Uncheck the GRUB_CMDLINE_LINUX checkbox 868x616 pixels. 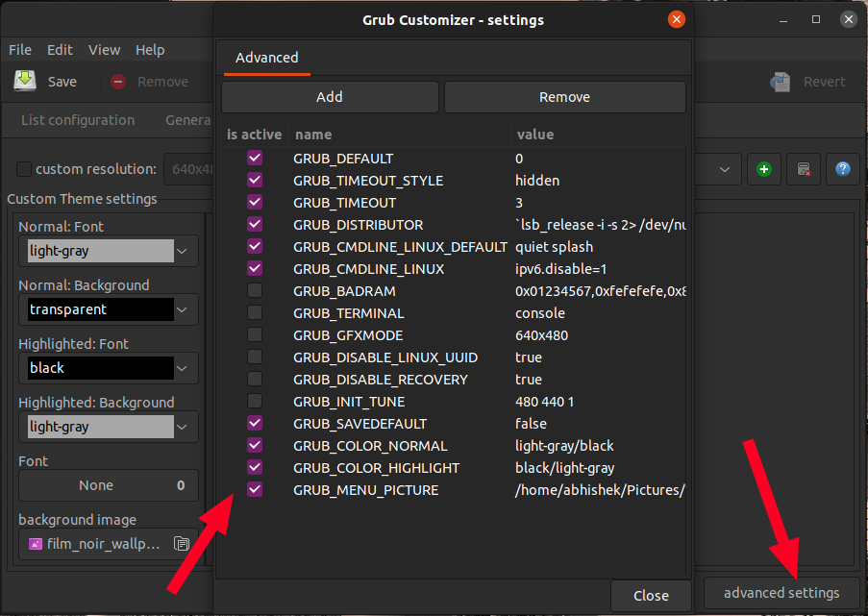coord(255,269)
